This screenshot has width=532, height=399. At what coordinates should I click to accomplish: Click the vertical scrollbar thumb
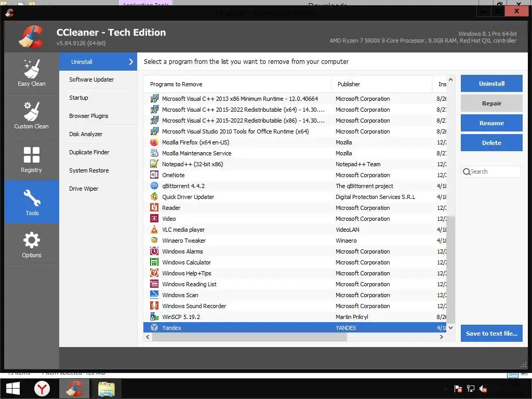coord(450,269)
